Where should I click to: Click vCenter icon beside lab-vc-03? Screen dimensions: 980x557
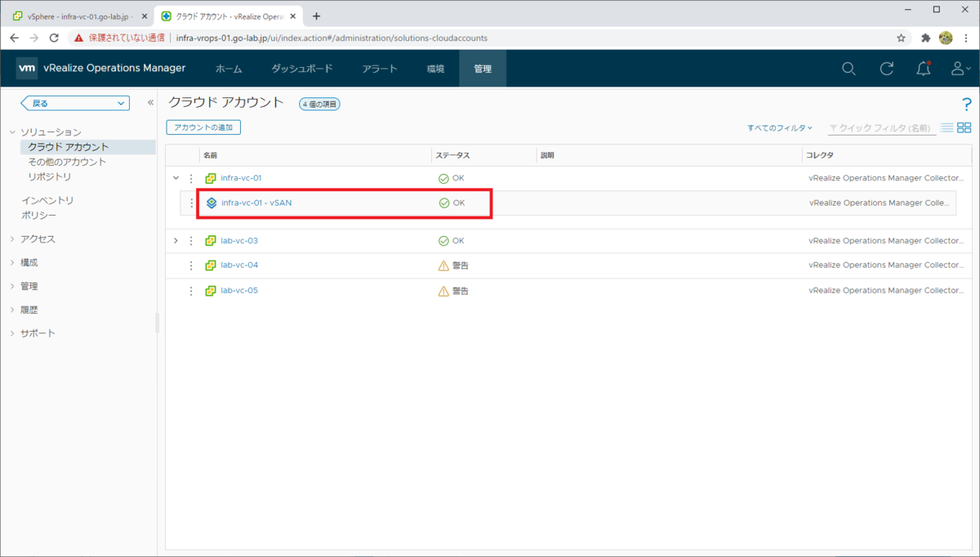tap(210, 241)
